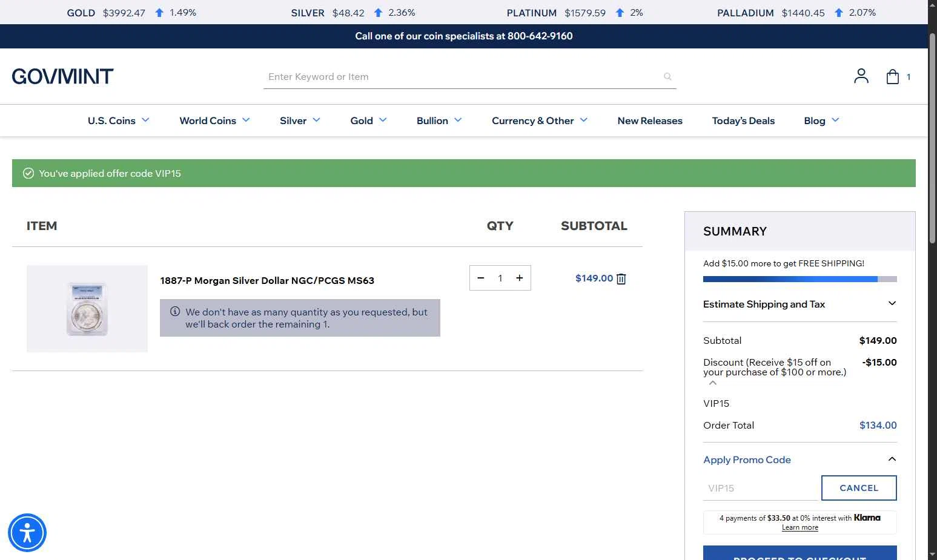This screenshot has width=937, height=560.
Task: Open Klarna Learn more link
Action: (800, 527)
